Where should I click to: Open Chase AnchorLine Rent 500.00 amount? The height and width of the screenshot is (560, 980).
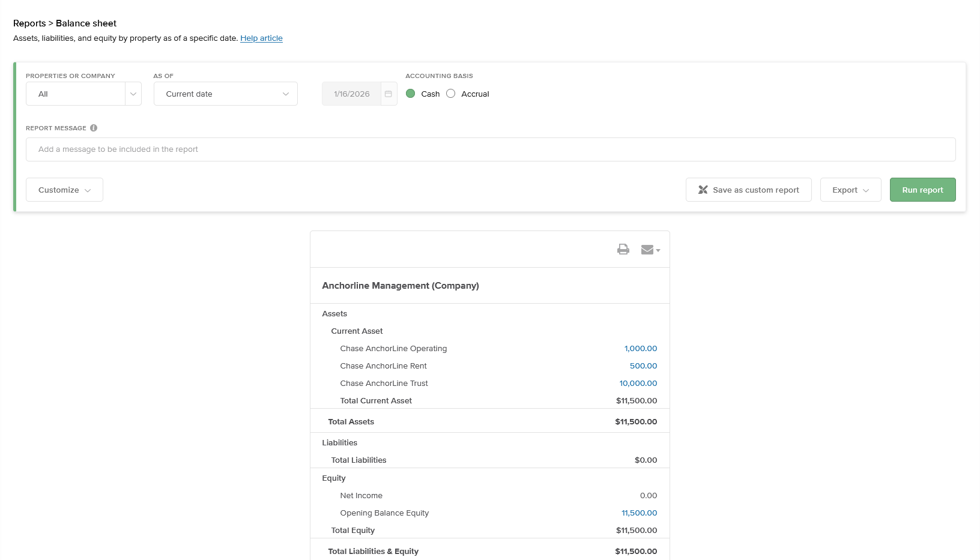[643, 366]
